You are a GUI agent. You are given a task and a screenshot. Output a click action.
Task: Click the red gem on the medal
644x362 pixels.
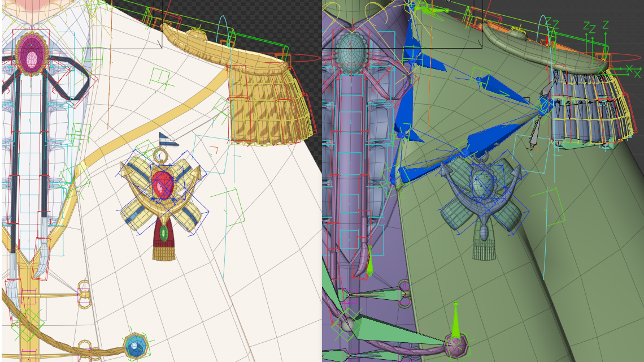pyautogui.click(x=163, y=185)
